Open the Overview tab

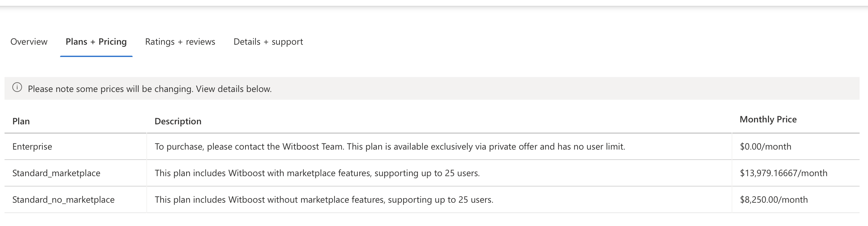tap(29, 42)
